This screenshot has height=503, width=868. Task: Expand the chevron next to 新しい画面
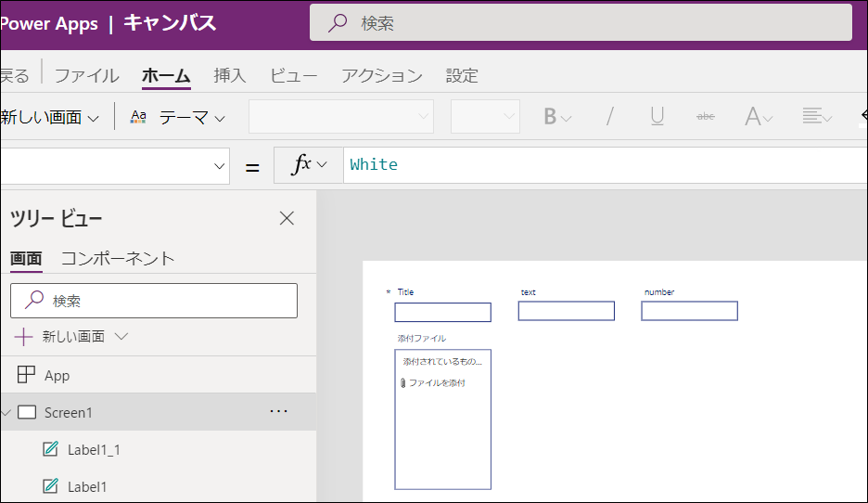[121, 336]
